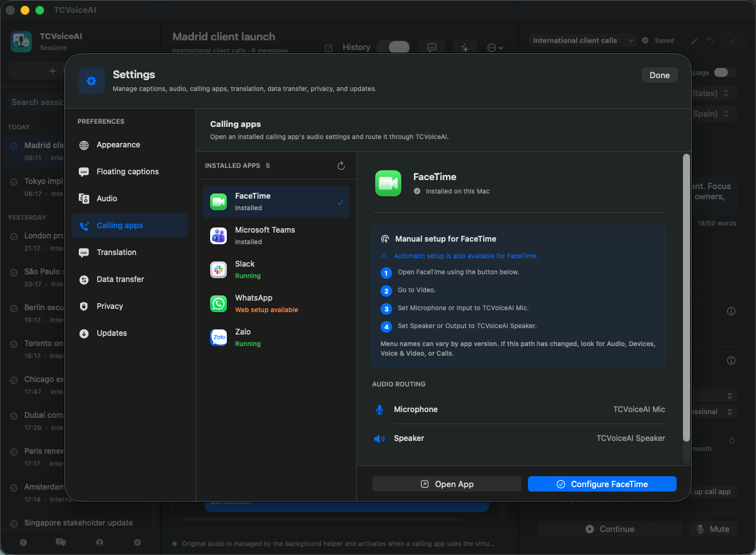Open International client calls dropdown
This screenshot has width=756, height=555.
(583, 40)
